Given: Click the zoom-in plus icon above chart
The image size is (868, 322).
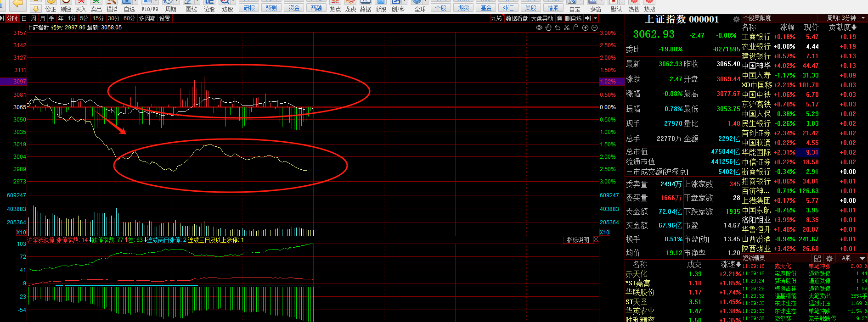Looking at the screenshot, I should pyautogui.click(x=585, y=28).
